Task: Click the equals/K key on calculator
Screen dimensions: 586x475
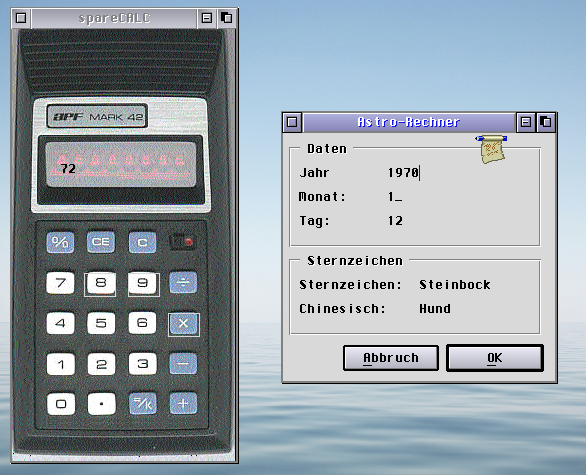Action: (142, 404)
